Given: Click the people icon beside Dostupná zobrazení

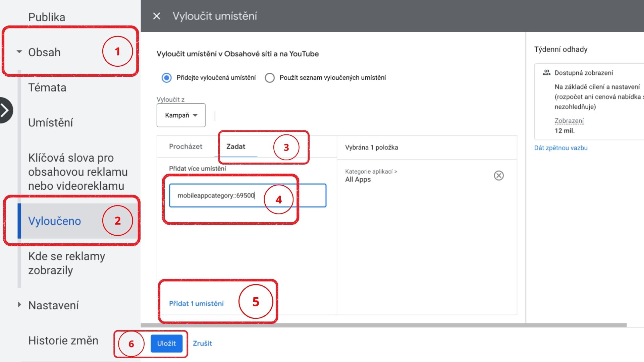Looking at the screenshot, I should click(x=547, y=72).
